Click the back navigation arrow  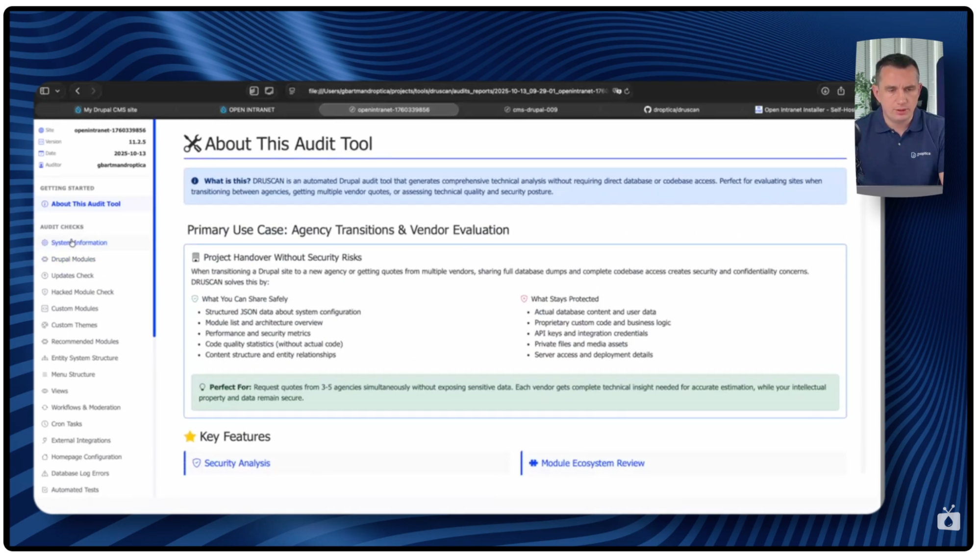(77, 91)
